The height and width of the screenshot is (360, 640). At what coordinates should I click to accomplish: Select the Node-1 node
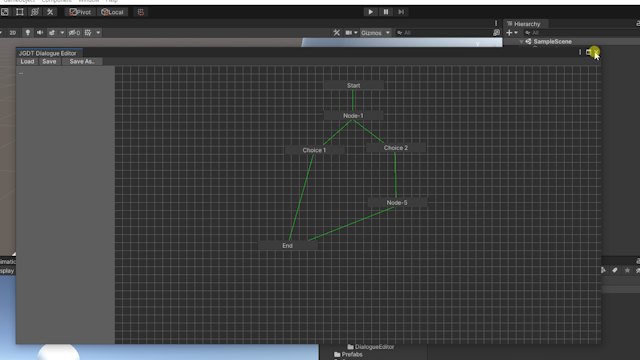353,116
